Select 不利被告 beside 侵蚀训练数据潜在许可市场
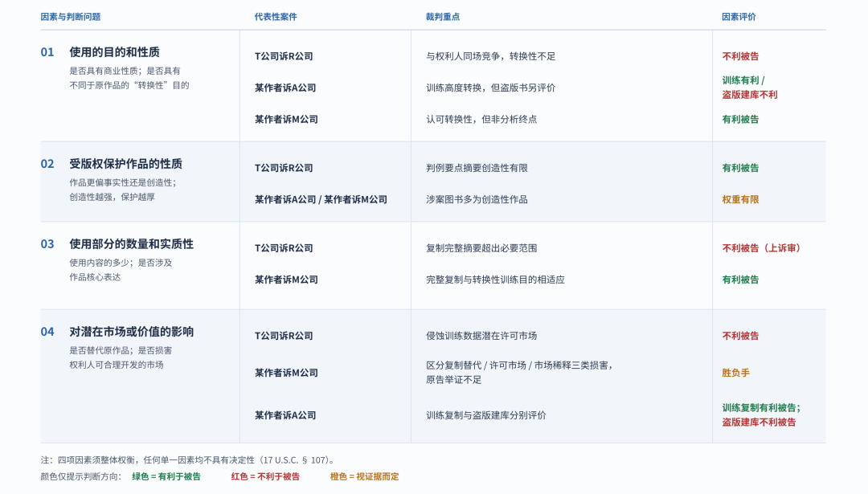Viewport: 868px width, 494px height. click(740, 336)
